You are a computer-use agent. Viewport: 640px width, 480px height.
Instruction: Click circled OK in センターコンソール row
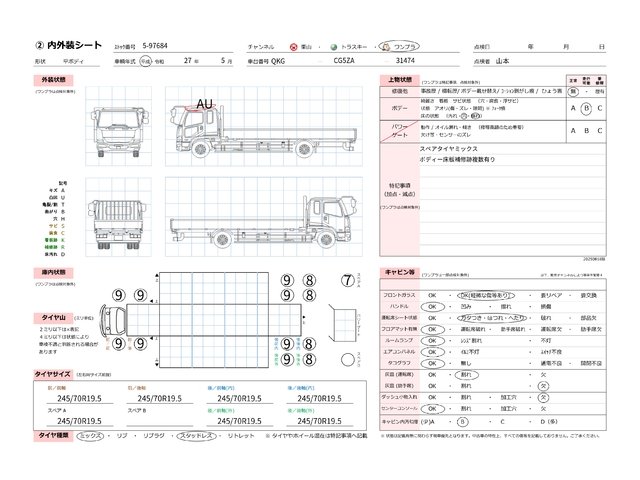(433, 409)
